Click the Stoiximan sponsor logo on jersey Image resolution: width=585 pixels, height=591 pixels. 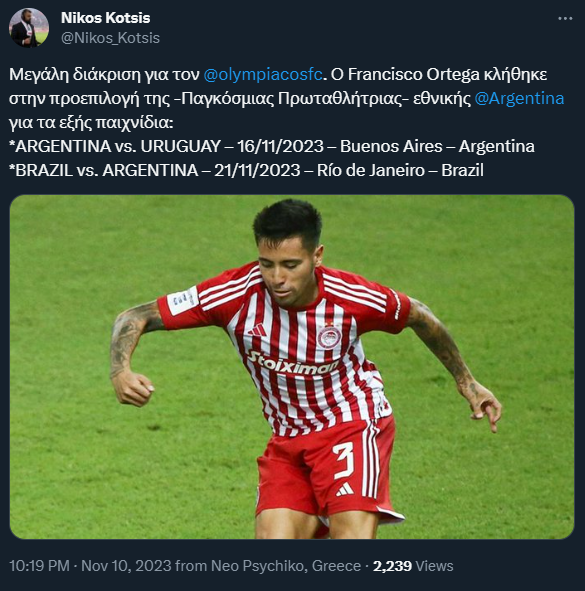(294, 363)
